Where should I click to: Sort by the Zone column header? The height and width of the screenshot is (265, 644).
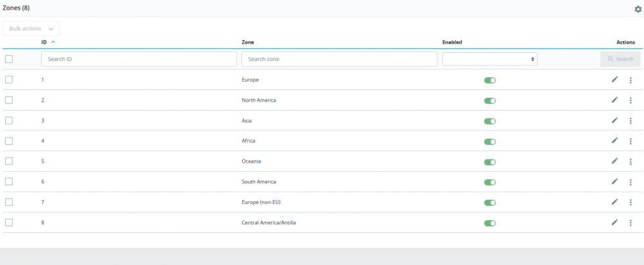pyautogui.click(x=248, y=42)
